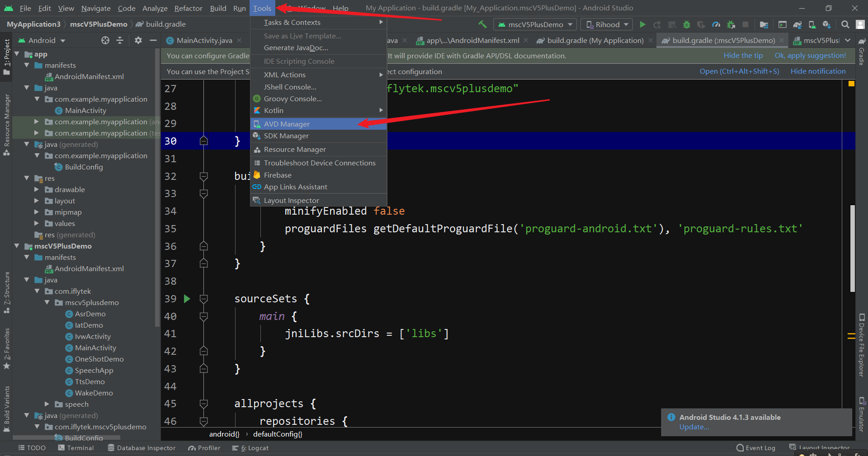Open Firebase from the Tools menu

coord(319,175)
